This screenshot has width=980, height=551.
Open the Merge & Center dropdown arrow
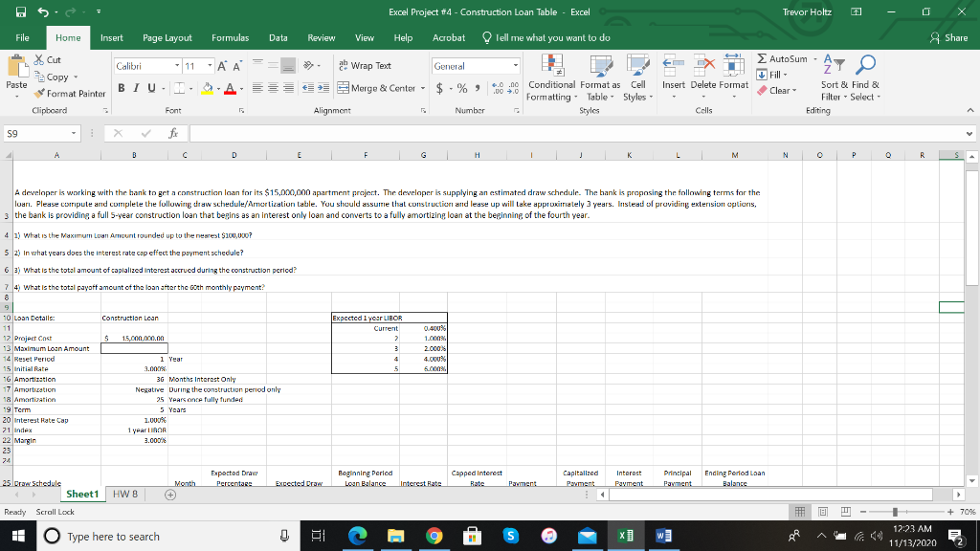click(423, 86)
